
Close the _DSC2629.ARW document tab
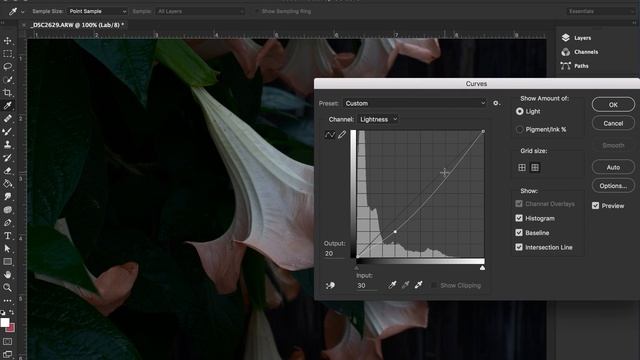click(24, 25)
